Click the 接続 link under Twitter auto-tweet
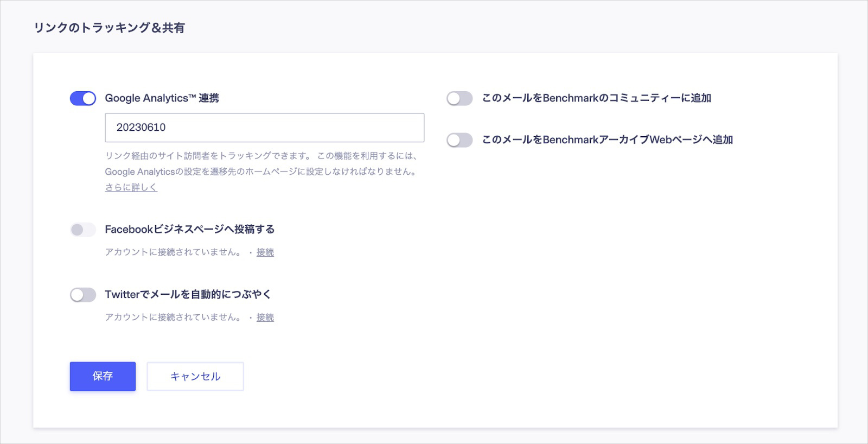This screenshot has width=868, height=444. pyautogui.click(x=265, y=318)
